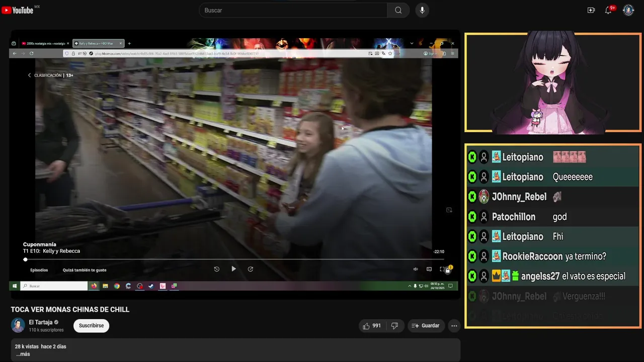Select title TOCA VER MONAS CHINAS DE CHILL
The height and width of the screenshot is (362, 644).
click(x=70, y=310)
